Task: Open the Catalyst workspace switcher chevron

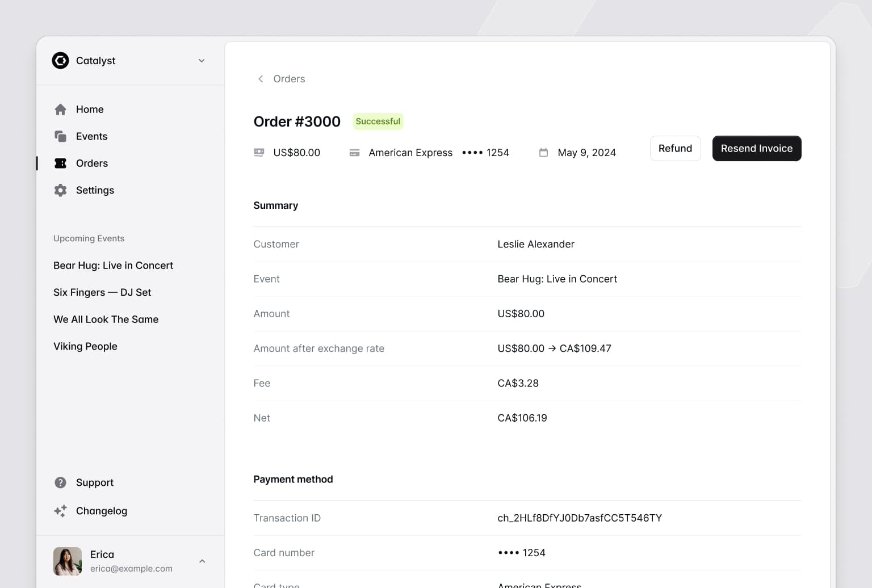Action: [202, 60]
